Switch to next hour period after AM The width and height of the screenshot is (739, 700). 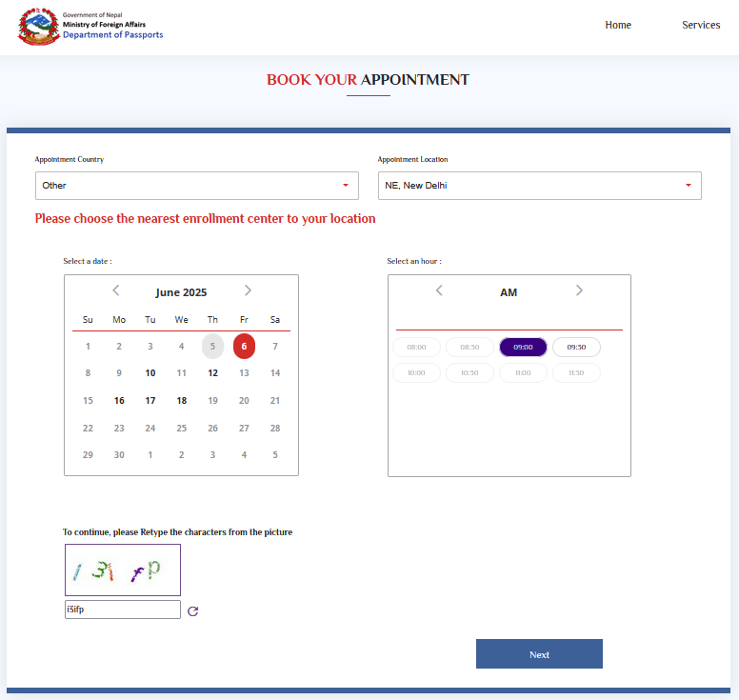579,290
